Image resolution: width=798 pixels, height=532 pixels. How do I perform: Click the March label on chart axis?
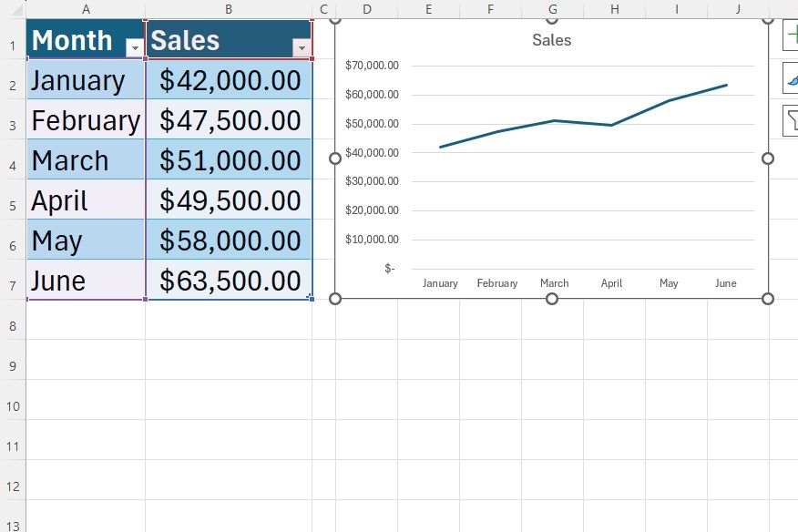(x=554, y=283)
